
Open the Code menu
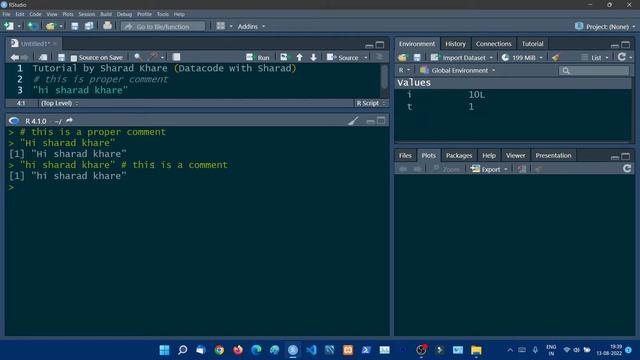(35, 14)
